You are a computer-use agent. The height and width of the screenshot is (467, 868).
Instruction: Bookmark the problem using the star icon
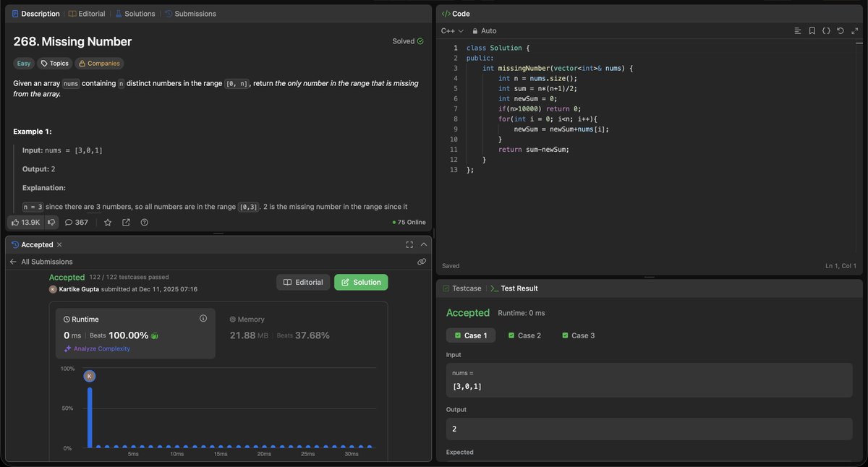(108, 222)
